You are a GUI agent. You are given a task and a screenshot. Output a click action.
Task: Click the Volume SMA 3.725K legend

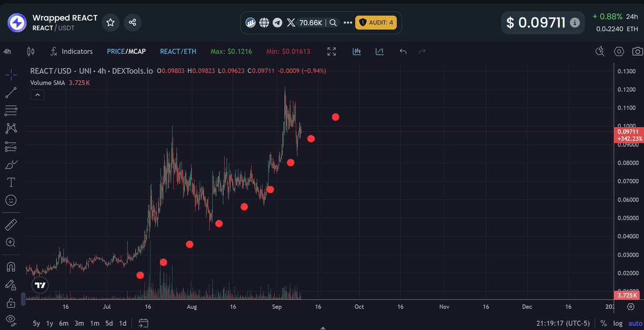coord(60,83)
